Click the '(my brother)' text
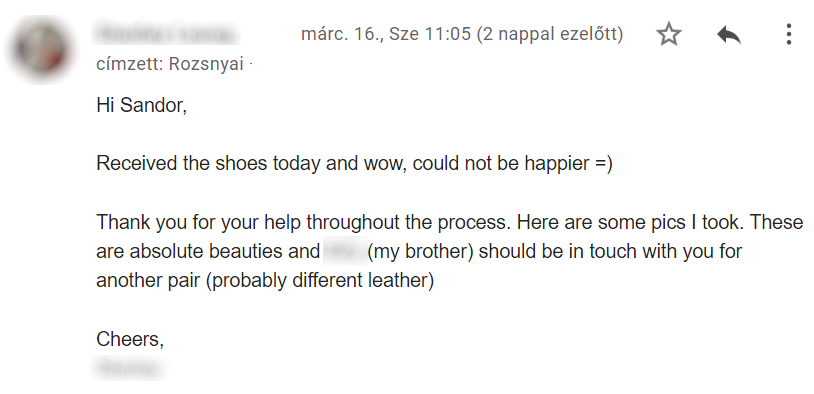 420,252
